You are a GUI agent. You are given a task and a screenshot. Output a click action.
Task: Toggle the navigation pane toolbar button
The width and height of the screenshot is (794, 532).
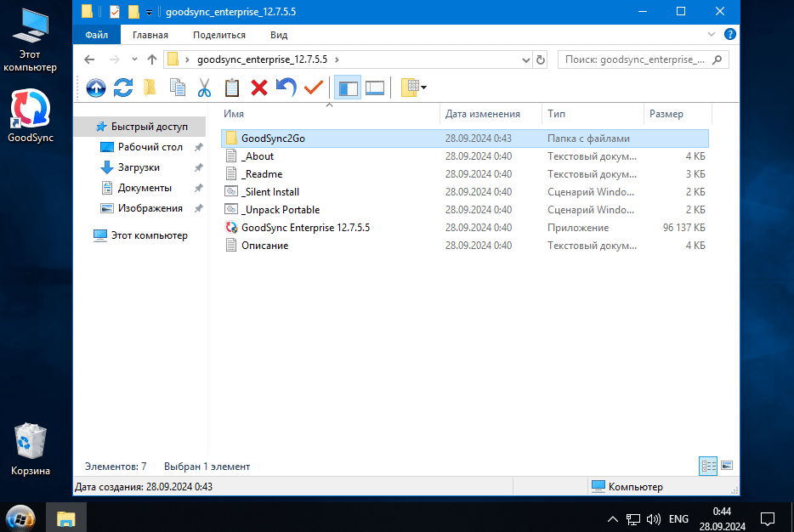coord(348,88)
